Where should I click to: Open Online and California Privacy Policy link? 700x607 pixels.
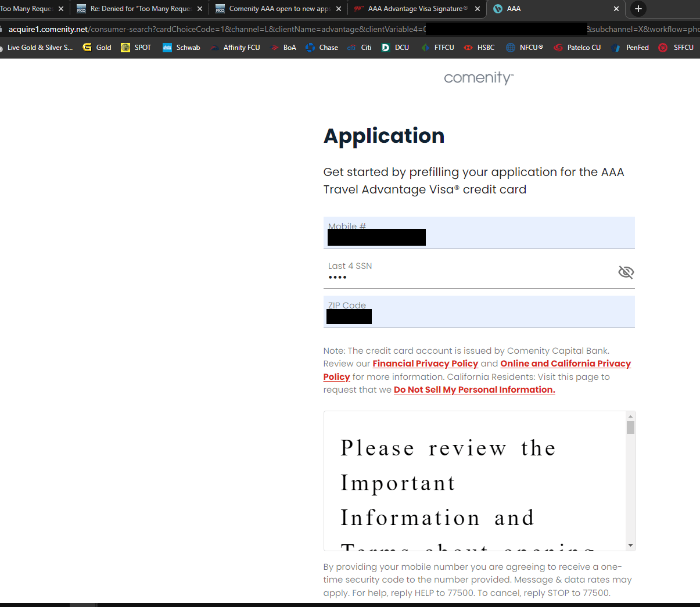click(477, 370)
